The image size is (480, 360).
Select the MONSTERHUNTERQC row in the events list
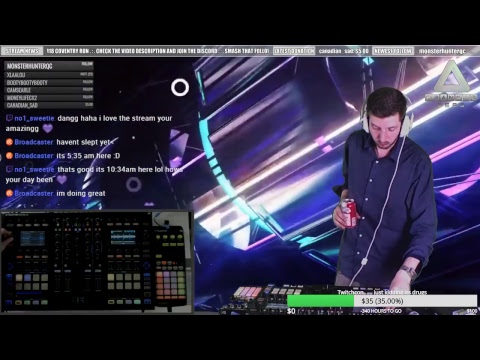(49, 66)
